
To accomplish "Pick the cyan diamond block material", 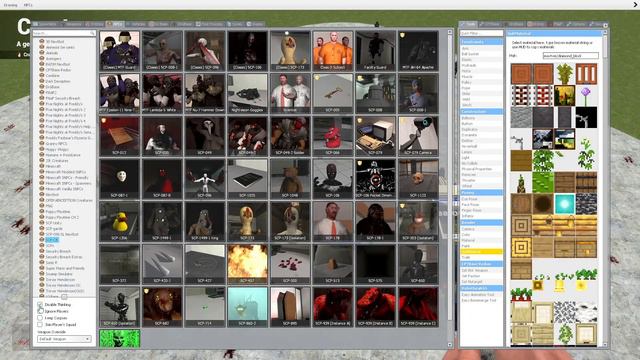I will 564,204.
